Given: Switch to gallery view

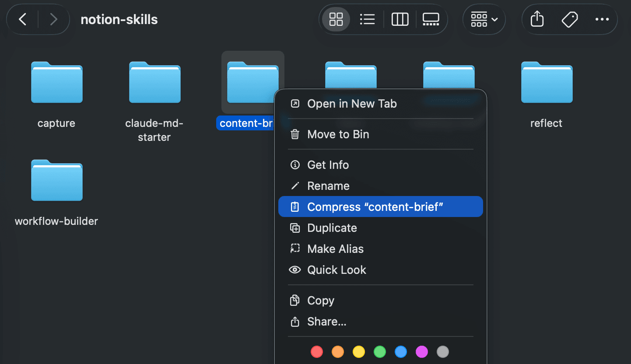Looking at the screenshot, I should (x=431, y=19).
